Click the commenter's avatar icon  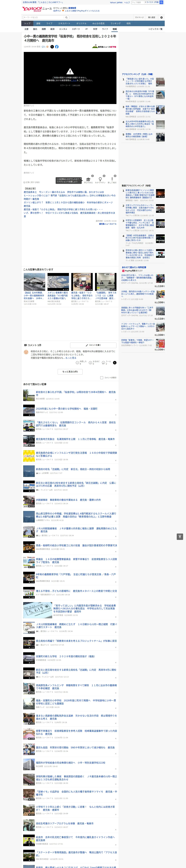26,352
